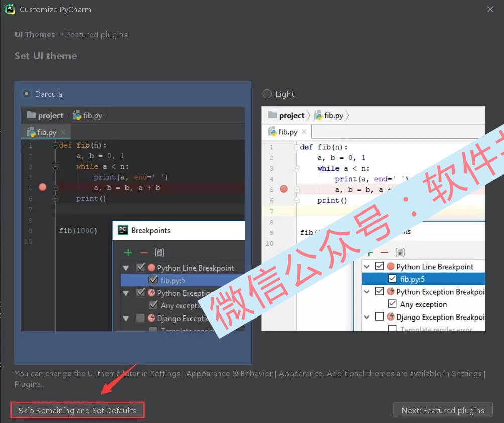Image resolution: width=504 pixels, height=423 pixels.
Task: Toggle Python Line Breakpoint checkbox in Light preview
Action: pos(380,266)
